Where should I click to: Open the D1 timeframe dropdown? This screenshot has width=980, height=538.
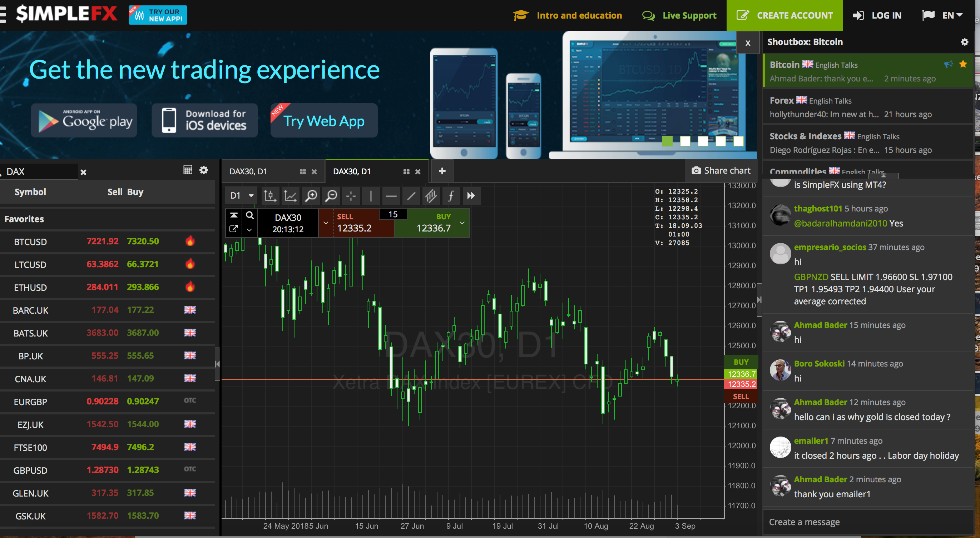[242, 196]
